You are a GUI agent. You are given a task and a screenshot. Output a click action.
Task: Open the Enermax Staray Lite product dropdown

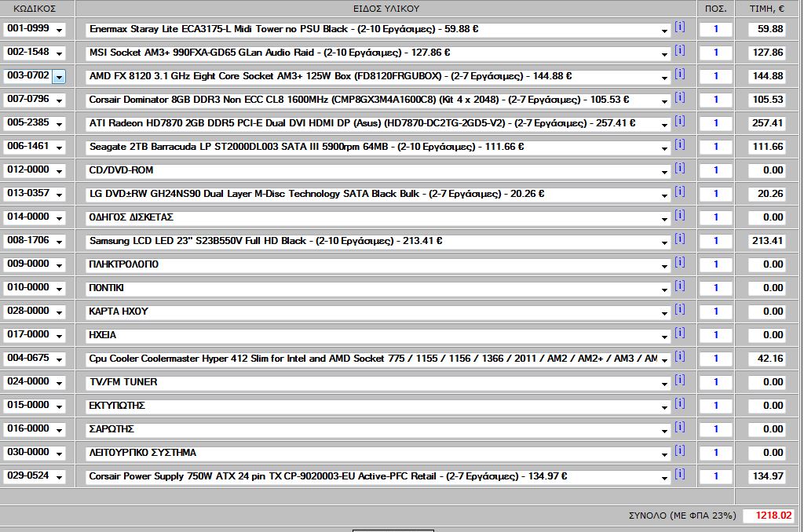point(664,31)
